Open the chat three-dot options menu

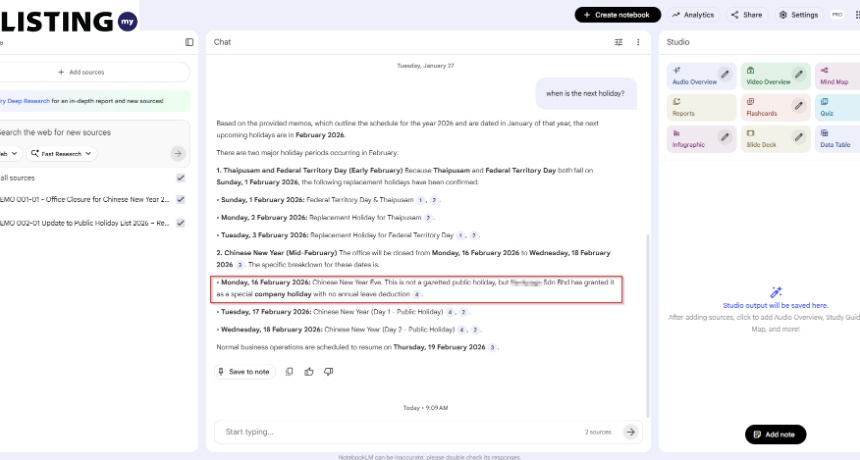tap(638, 42)
